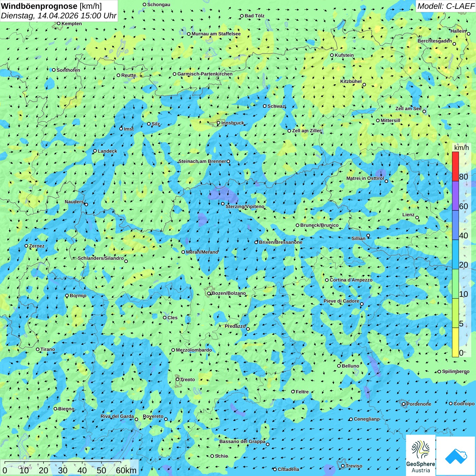Click the red 80+ km/h legend segment
The width and height of the screenshot is (476, 476).
(455, 167)
